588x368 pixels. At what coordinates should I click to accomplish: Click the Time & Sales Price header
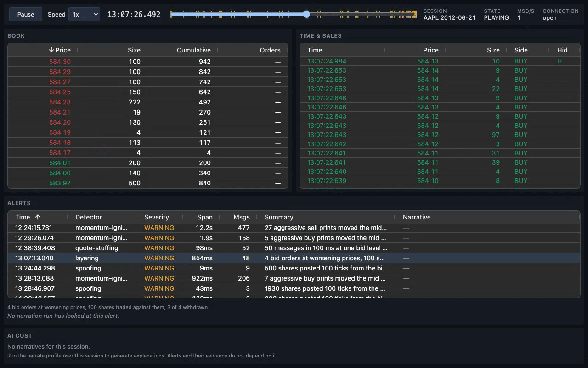coord(431,50)
